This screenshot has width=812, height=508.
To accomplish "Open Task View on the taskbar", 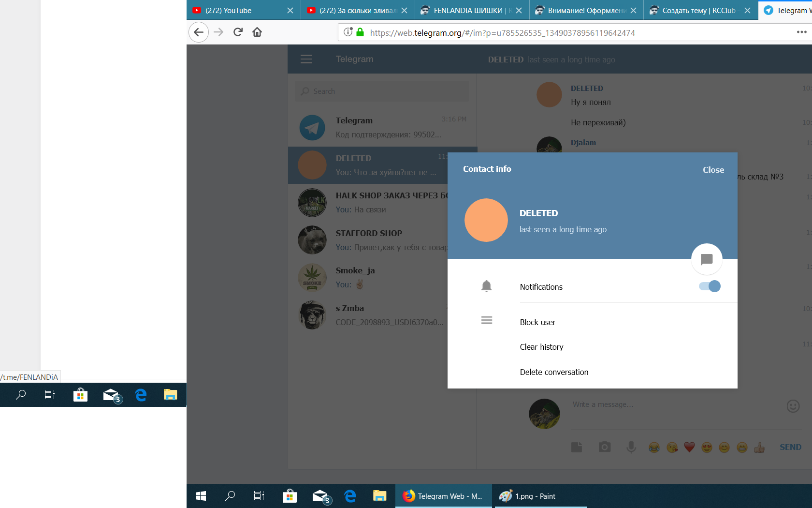I will tap(259, 496).
